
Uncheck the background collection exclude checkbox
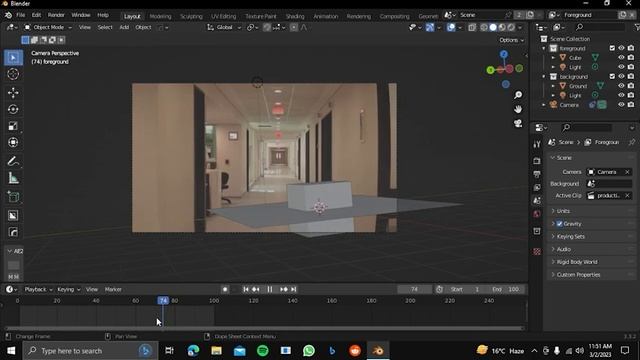612,76
